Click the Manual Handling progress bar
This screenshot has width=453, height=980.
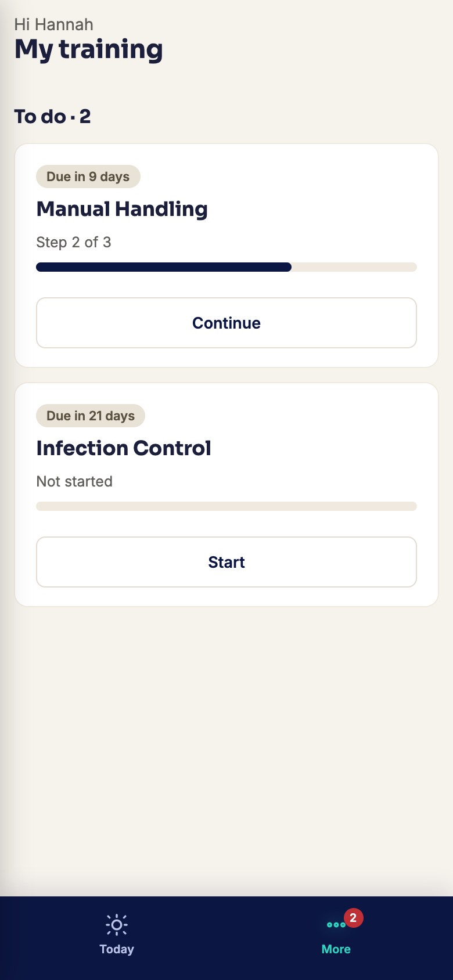click(227, 267)
